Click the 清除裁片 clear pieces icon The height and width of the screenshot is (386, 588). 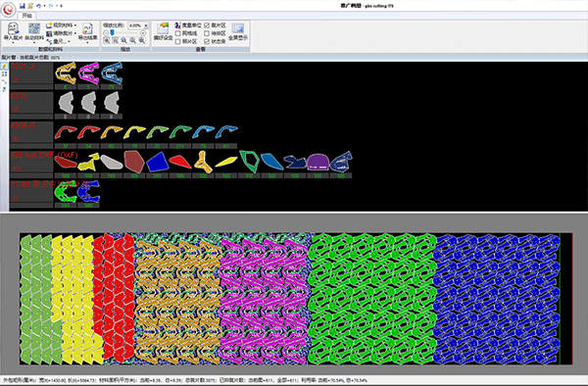pyautogui.click(x=49, y=33)
